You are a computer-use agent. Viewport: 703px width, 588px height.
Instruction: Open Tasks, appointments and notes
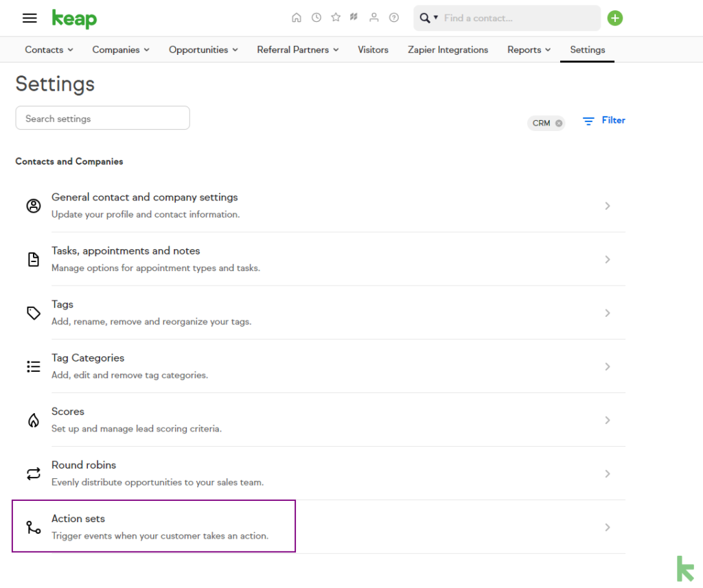pos(126,250)
